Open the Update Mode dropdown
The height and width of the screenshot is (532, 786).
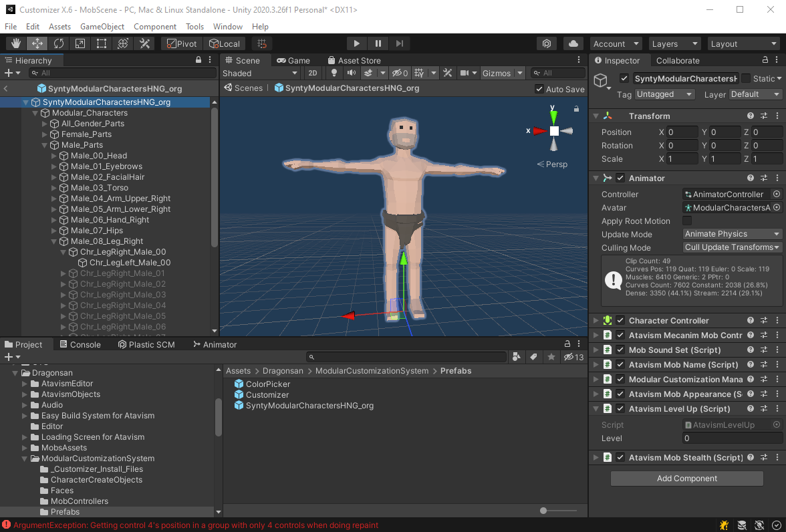732,234
